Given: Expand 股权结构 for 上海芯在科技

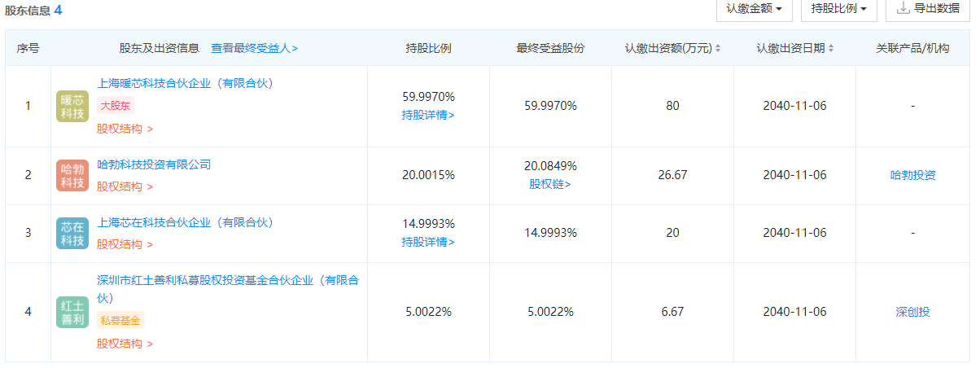Looking at the screenshot, I should (x=125, y=244).
